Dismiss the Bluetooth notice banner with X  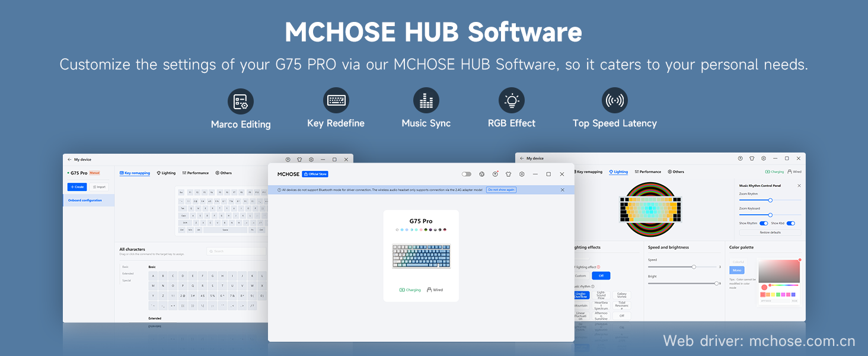coord(563,190)
